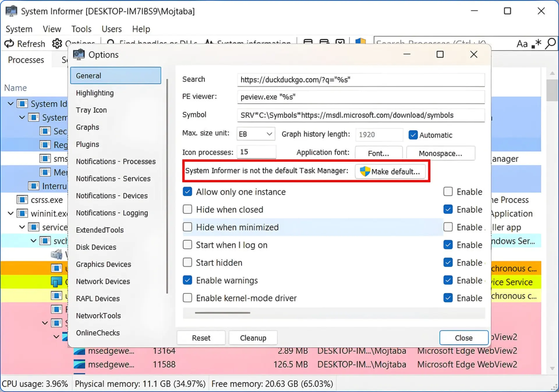
Task: Click the process icon in the orange row
Action: click(56, 268)
